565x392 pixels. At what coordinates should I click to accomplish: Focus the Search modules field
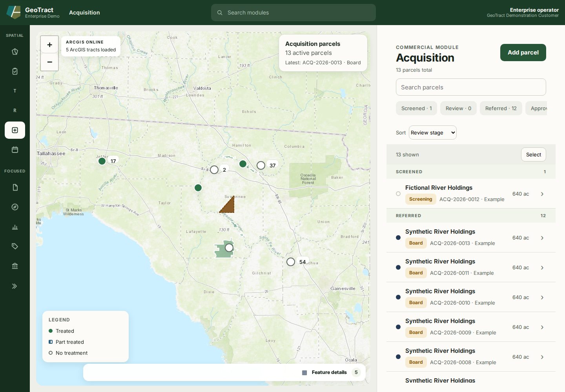point(293,13)
